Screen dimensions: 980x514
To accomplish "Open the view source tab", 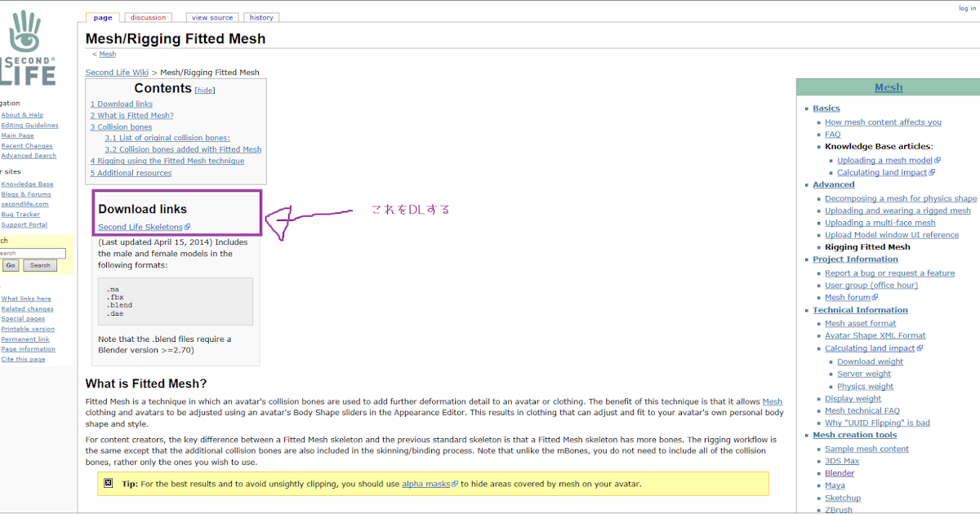I will pyautogui.click(x=212, y=17).
